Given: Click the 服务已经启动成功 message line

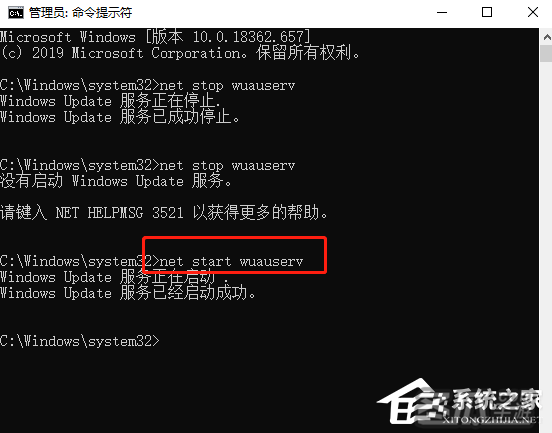Looking at the screenshot, I should coord(128,293).
